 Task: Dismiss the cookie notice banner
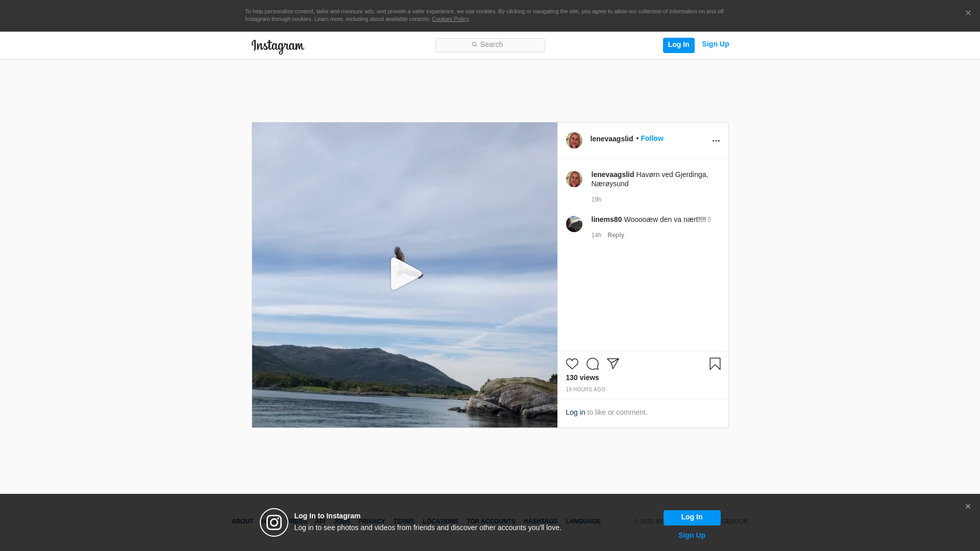tap(968, 13)
